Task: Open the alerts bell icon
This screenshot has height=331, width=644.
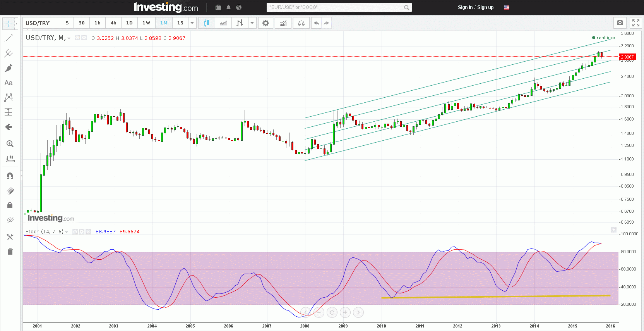Action: tap(228, 7)
